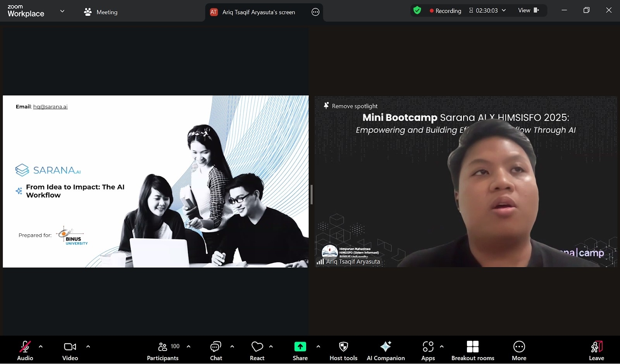Image resolution: width=620 pixels, height=364 pixels.
Task: Open the View layout menu
Action: (529, 10)
